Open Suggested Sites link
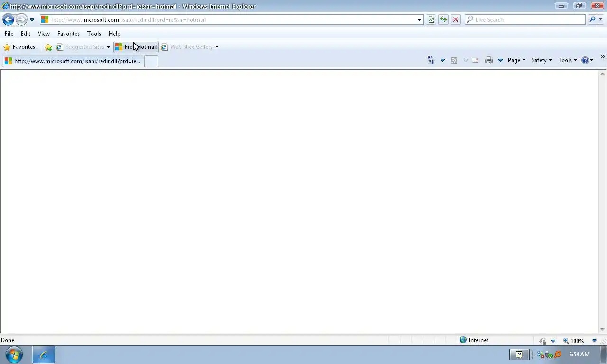This screenshot has width=607, height=364. point(83,47)
